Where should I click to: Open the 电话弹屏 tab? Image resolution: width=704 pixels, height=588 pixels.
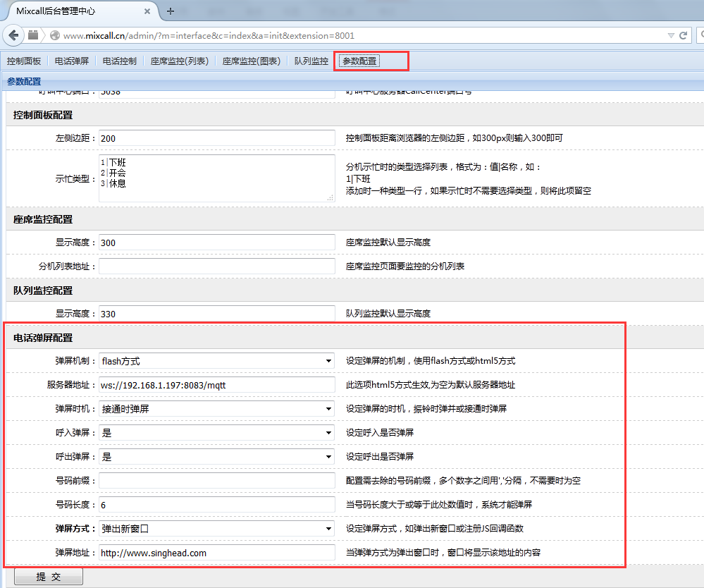pos(72,61)
